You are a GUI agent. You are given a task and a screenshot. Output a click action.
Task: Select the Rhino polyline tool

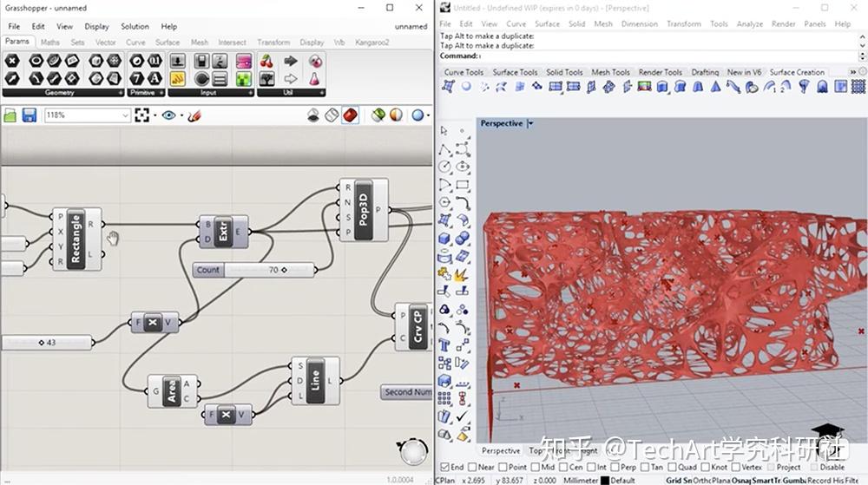pos(444,149)
